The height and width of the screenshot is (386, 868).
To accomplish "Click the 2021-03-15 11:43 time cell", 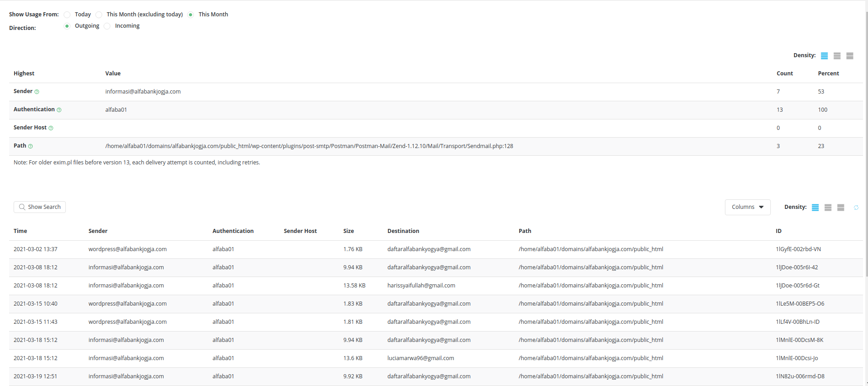I will point(35,322).
